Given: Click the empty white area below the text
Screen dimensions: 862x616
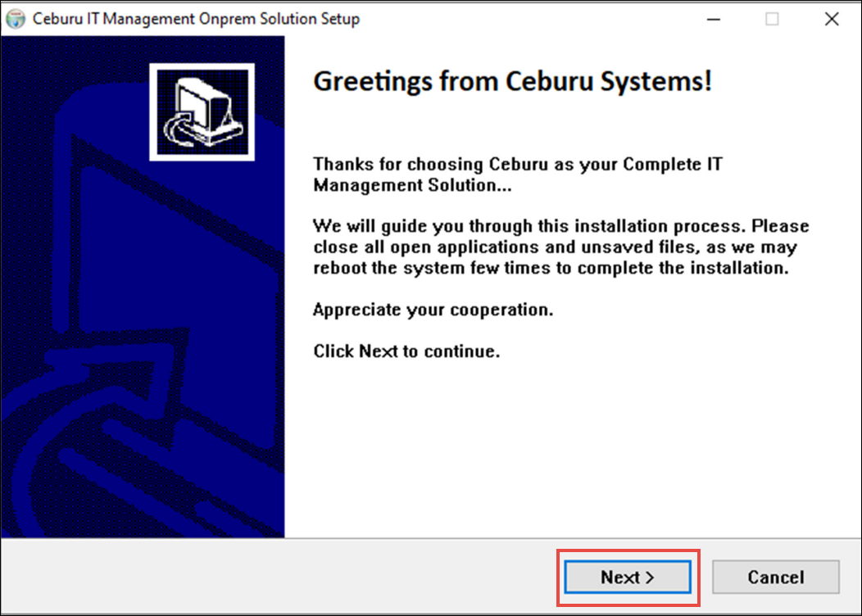Looking at the screenshot, I should tap(572, 445).
